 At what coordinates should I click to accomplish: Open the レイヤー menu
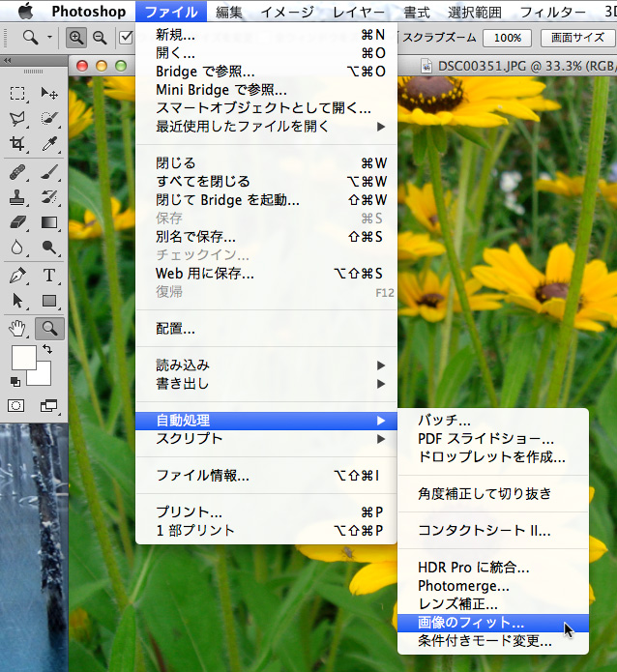point(359,12)
